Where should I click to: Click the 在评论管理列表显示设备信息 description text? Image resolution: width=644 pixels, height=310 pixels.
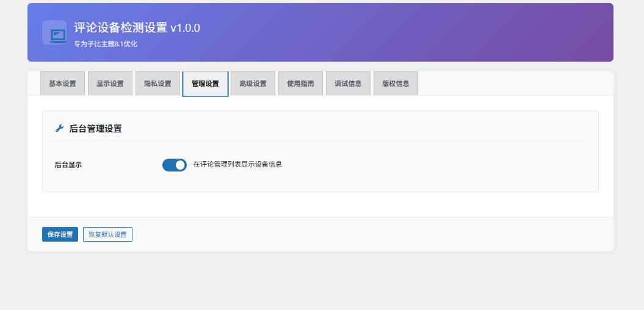tap(237, 164)
